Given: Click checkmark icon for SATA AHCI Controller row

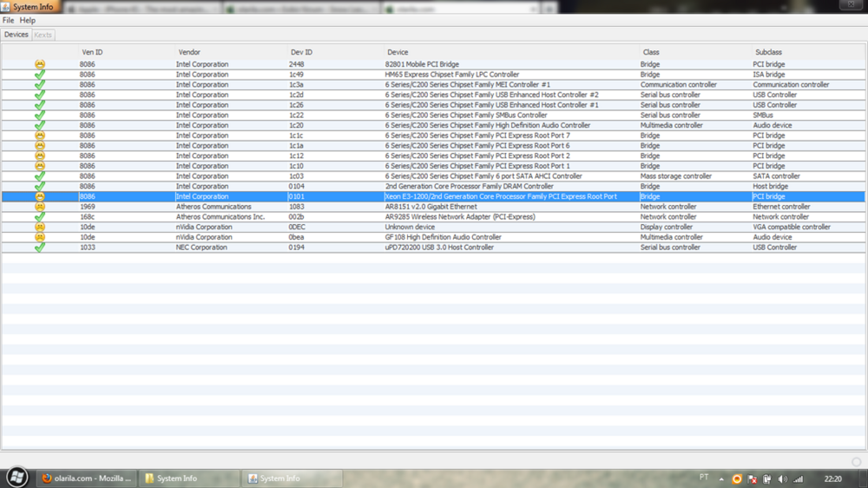Looking at the screenshot, I should click(x=40, y=176).
